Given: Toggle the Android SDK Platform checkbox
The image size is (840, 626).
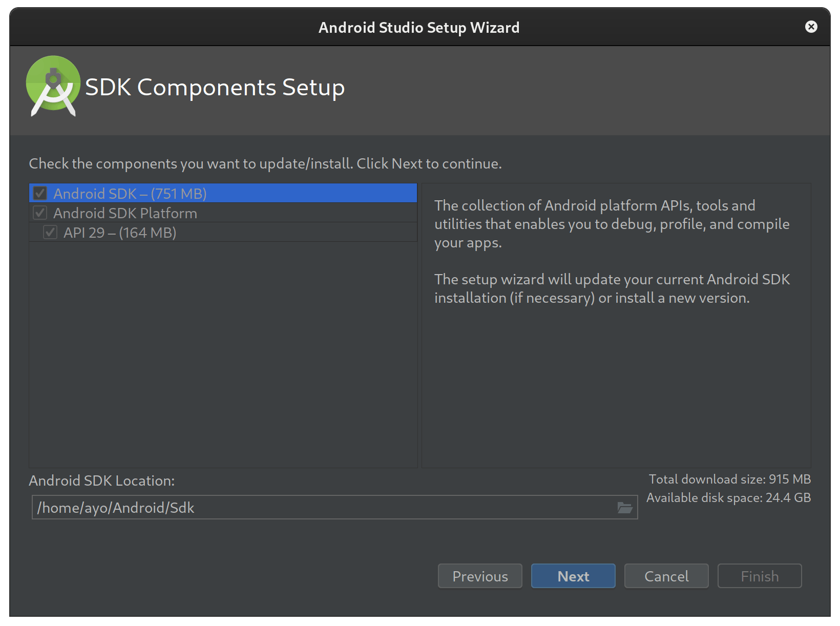Looking at the screenshot, I should [x=40, y=213].
